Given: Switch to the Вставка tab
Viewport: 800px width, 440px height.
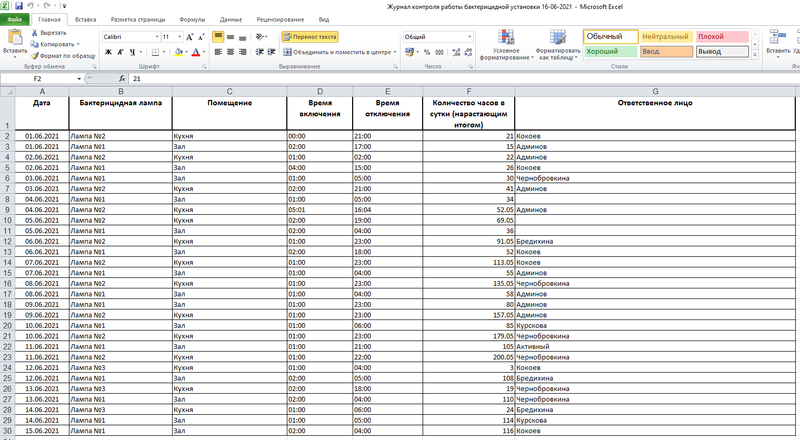Looking at the screenshot, I should [85, 19].
